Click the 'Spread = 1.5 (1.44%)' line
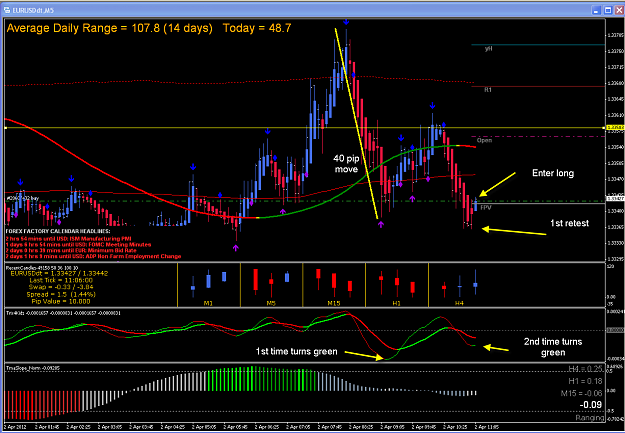Viewport: 625px width, 433px height. 59,294
